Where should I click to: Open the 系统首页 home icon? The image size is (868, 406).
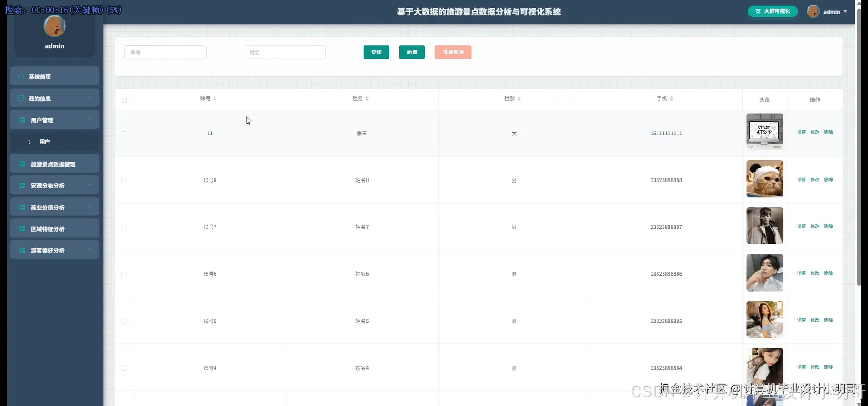21,76
